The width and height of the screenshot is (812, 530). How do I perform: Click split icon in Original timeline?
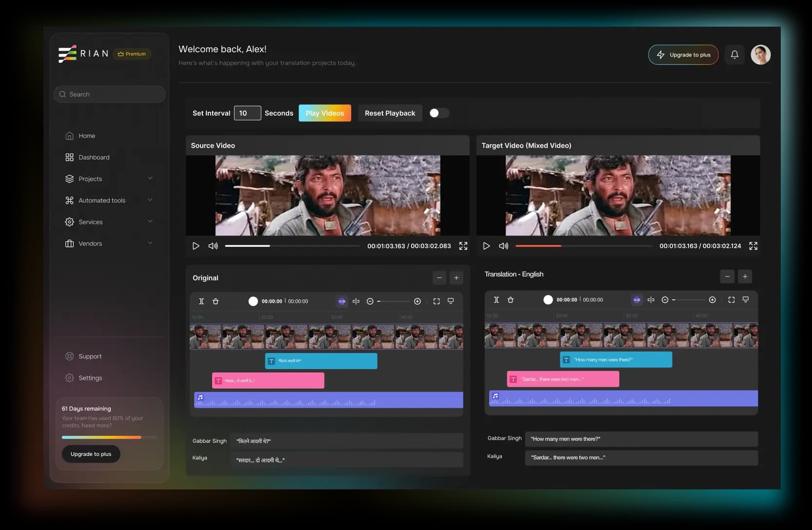(x=356, y=301)
